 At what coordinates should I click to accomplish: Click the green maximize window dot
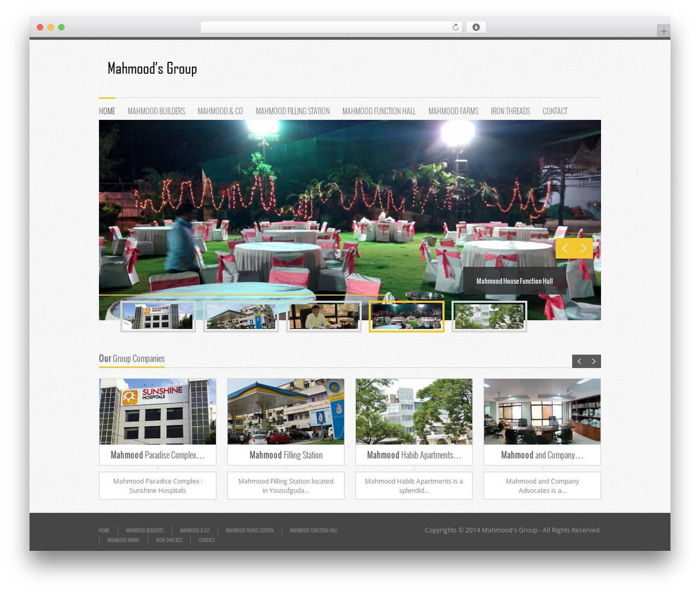[x=61, y=27]
